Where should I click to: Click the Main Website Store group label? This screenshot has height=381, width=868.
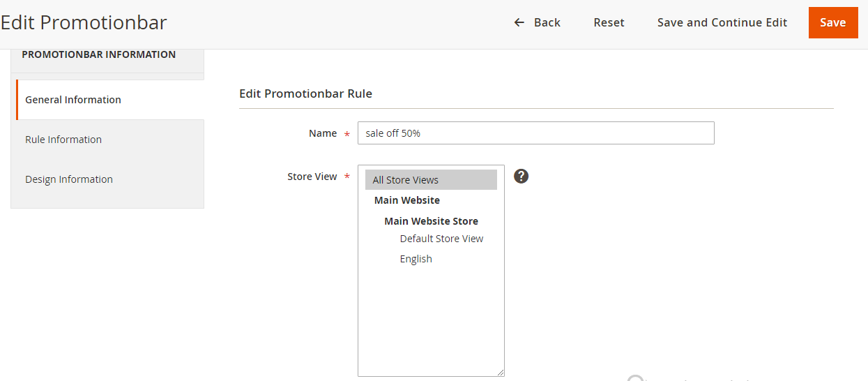[431, 221]
